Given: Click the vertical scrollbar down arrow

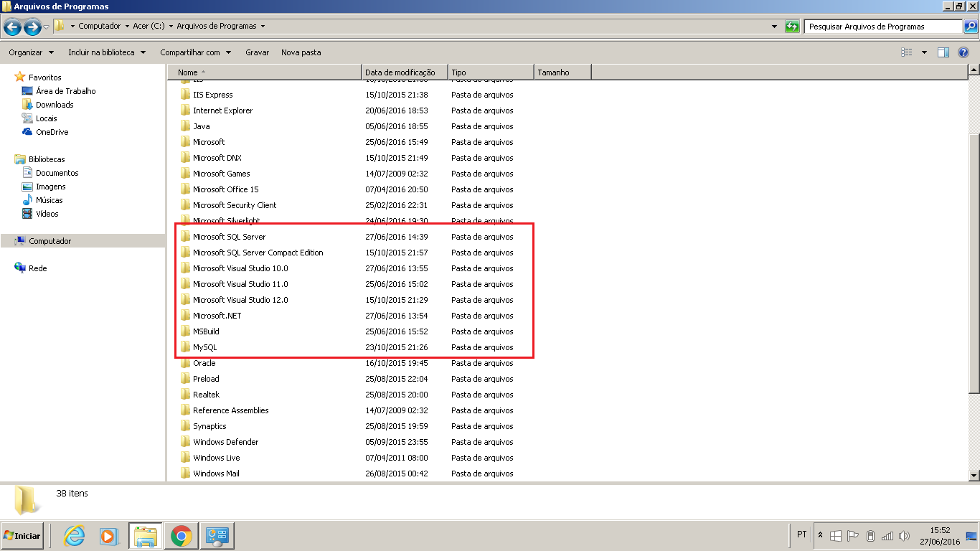Looking at the screenshot, I should tap(974, 475).
